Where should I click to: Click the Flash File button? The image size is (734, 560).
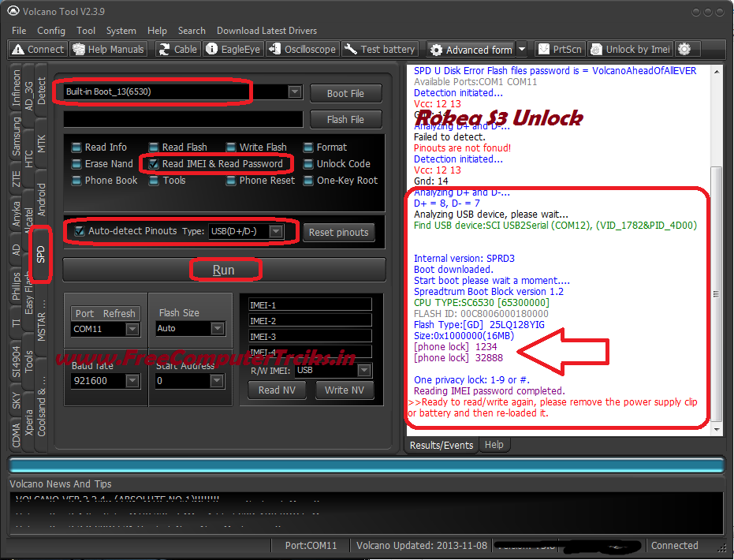(x=345, y=120)
